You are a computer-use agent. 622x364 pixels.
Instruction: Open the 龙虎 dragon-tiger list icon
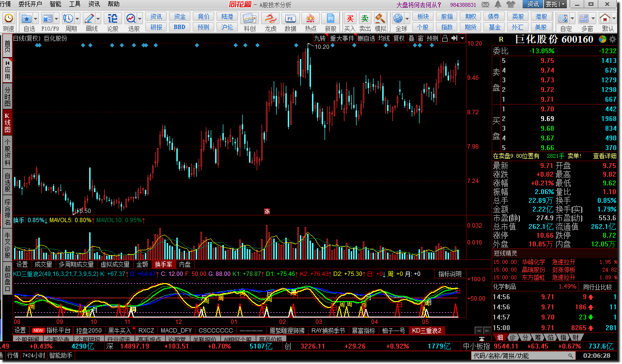(270, 18)
